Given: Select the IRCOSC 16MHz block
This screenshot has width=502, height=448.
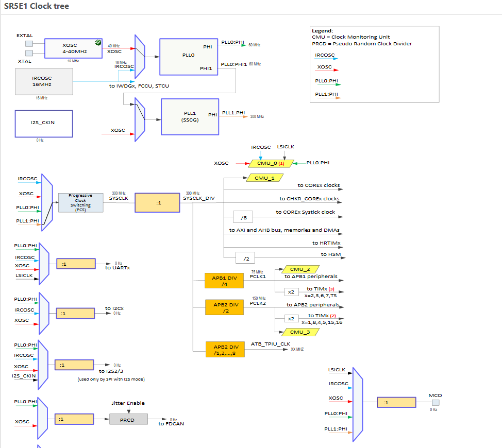Looking at the screenshot, I should pyautogui.click(x=44, y=81).
